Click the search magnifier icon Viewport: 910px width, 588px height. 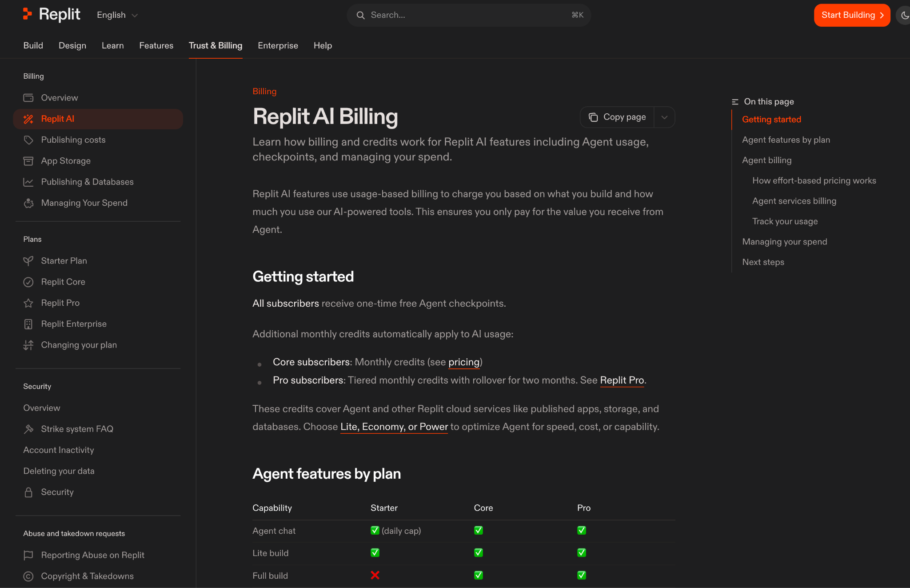coord(360,15)
